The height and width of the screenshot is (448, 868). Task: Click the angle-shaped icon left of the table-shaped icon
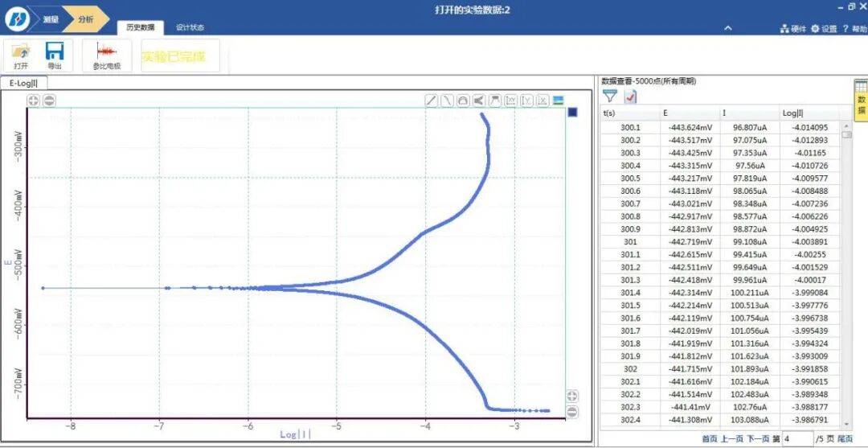click(479, 101)
